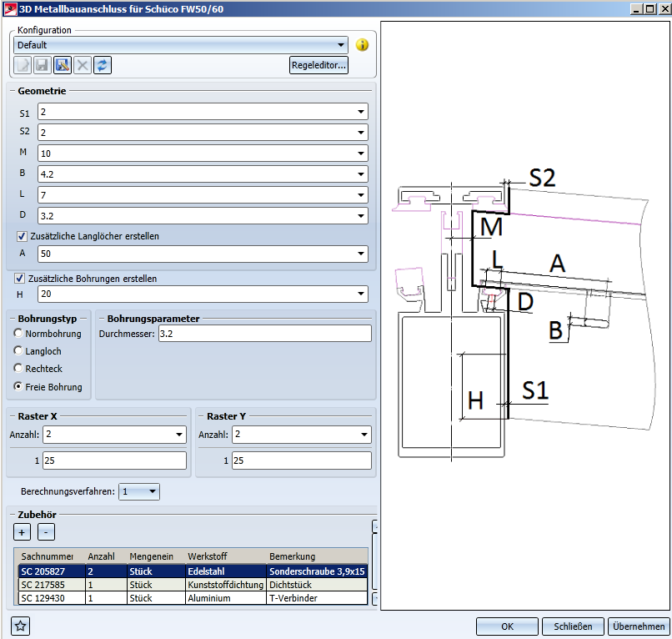Click the Raster X spacing field 1
The height and width of the screenshot is (639, 672).
tap(114, 460)
